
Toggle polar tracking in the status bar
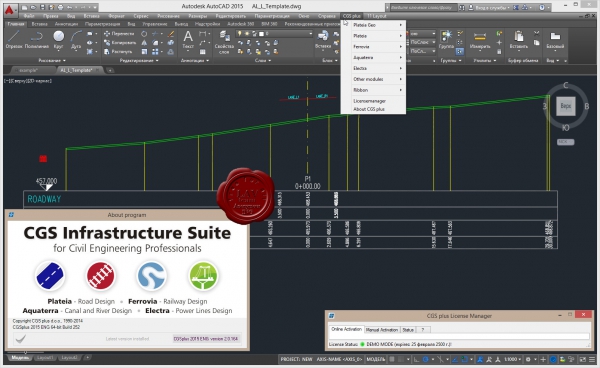point(426,359)
